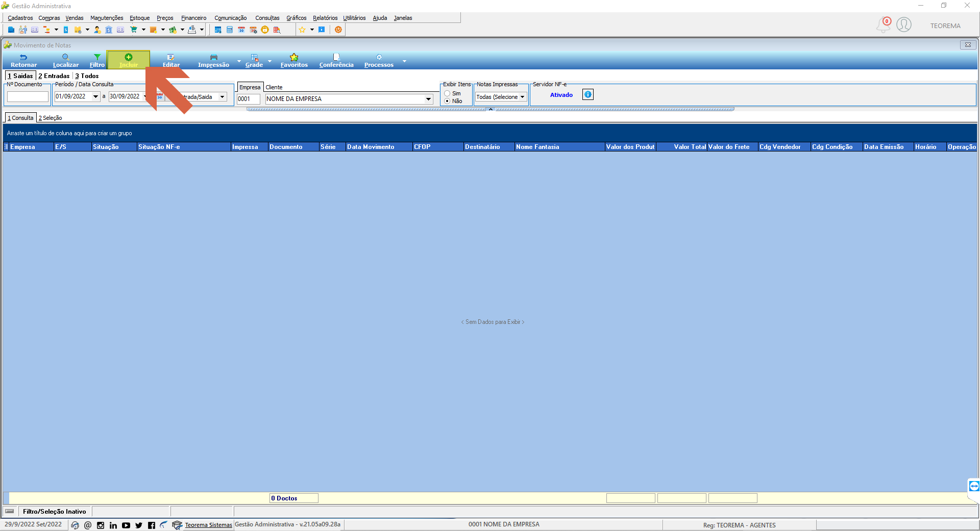Open the Facebook icon in status bar

[152, 525]
